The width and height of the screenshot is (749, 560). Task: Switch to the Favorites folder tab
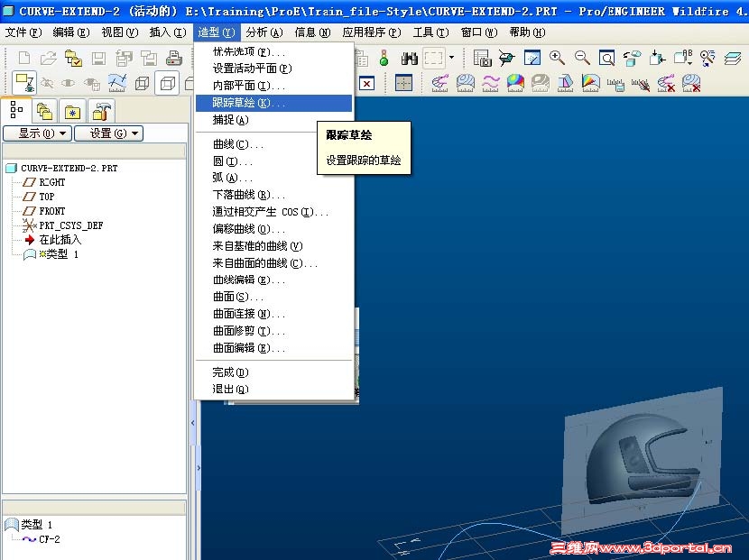pos(72,112)
